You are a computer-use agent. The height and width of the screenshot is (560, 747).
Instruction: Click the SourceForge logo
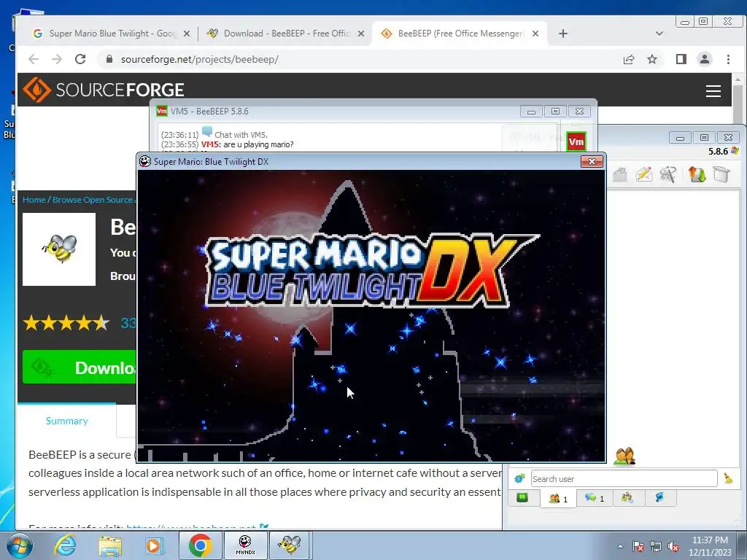(104, 90)
